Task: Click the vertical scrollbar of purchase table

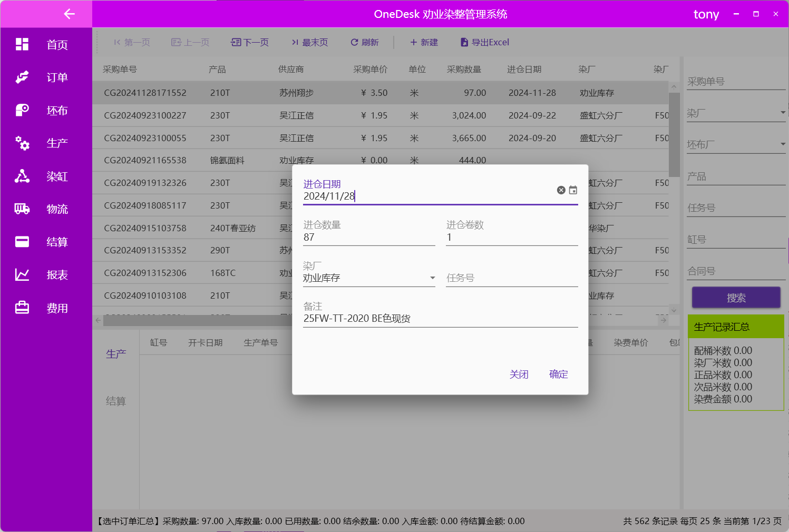Action: (674, 135)
